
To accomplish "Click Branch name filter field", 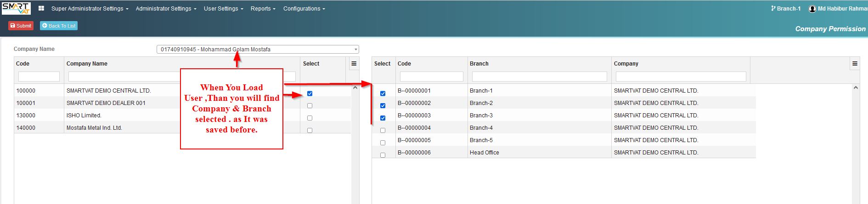I will click(x=540, y=77).
